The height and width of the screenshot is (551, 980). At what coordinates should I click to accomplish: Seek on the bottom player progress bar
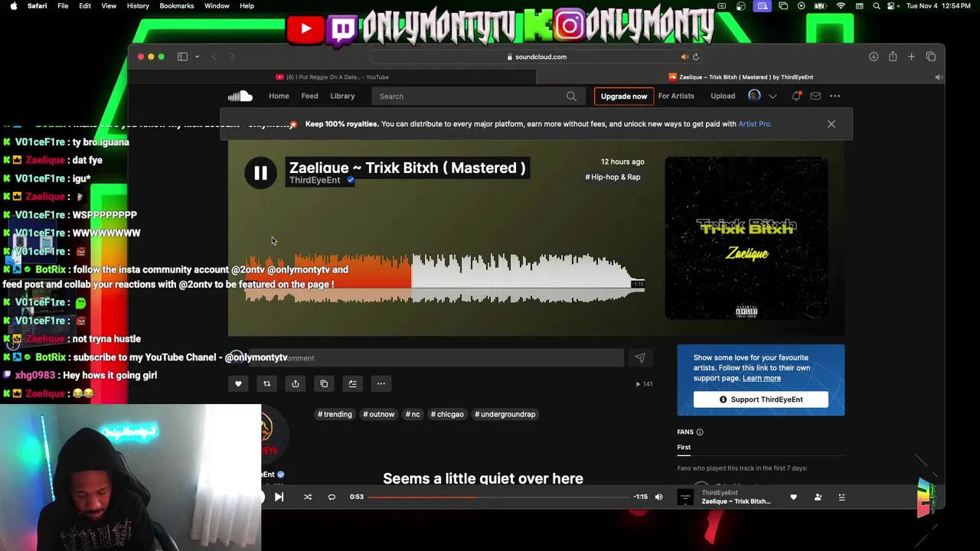coord(500,497)
